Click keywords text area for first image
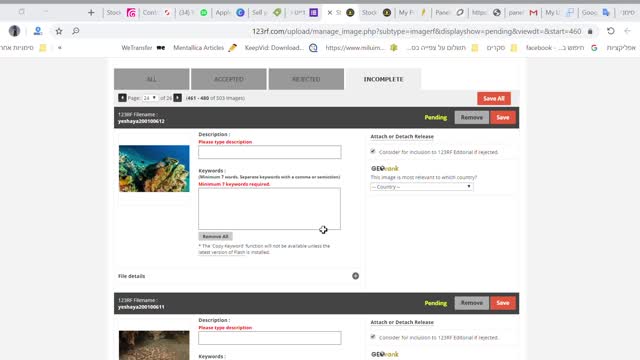640x360 pixels. click(269, 209)
